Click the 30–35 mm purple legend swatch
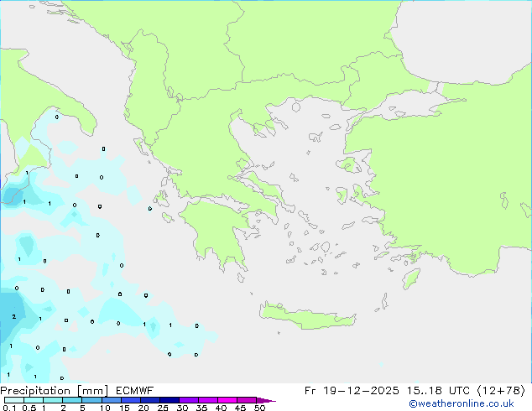This screenshot has width=532, height=411. (189, 400)
